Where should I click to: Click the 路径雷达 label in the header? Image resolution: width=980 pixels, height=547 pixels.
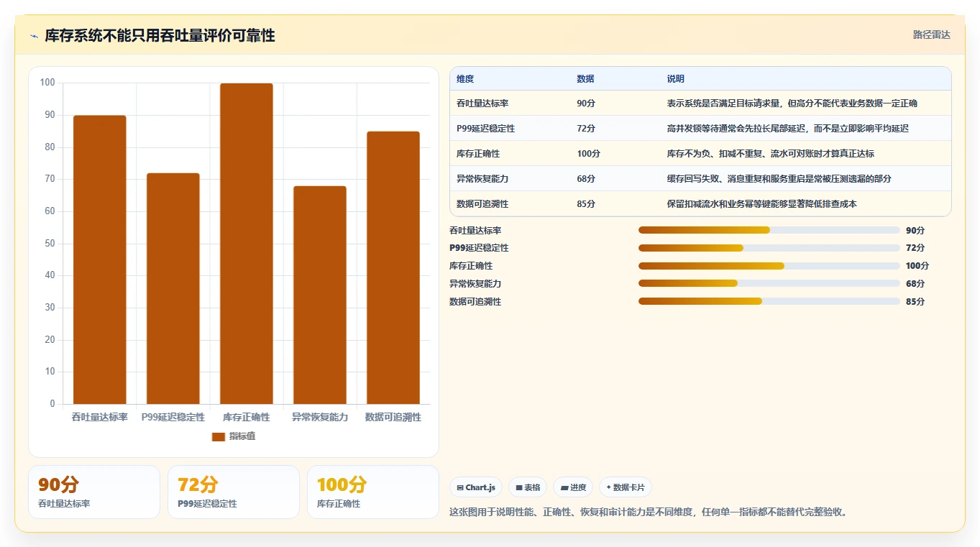[932, 35]
